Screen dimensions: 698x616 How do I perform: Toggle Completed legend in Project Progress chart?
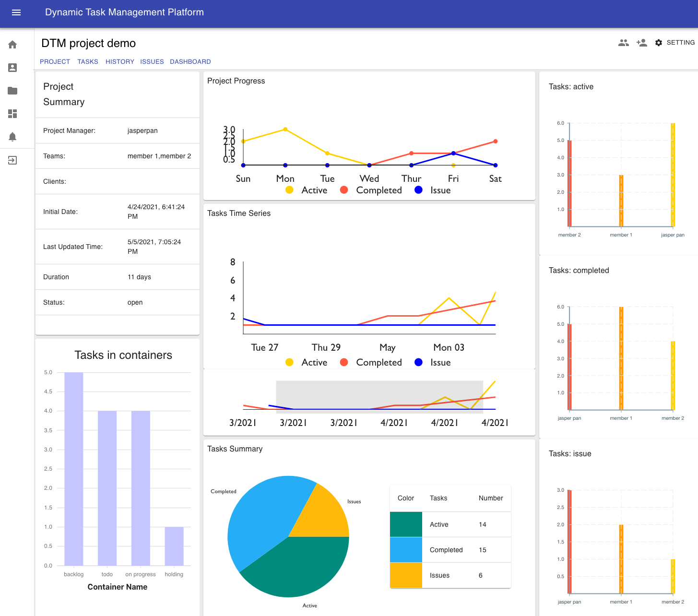pyautogui.click(x=371, y=190)
